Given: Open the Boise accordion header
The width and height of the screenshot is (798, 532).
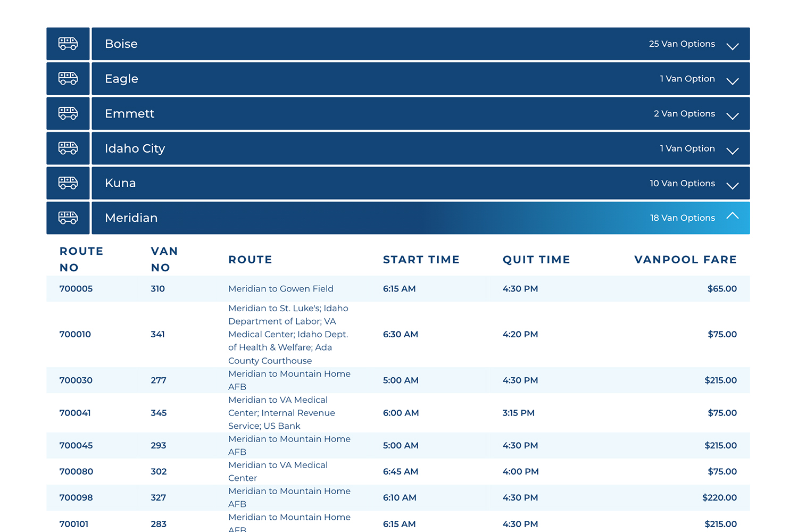Looking at the screenshot, I should tap(421, 44).
